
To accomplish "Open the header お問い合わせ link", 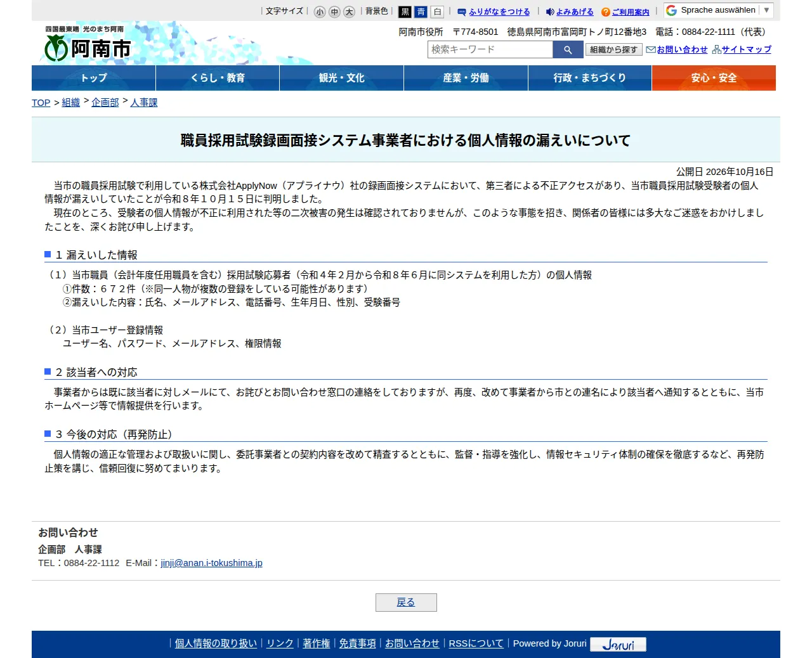I will 683,49.
